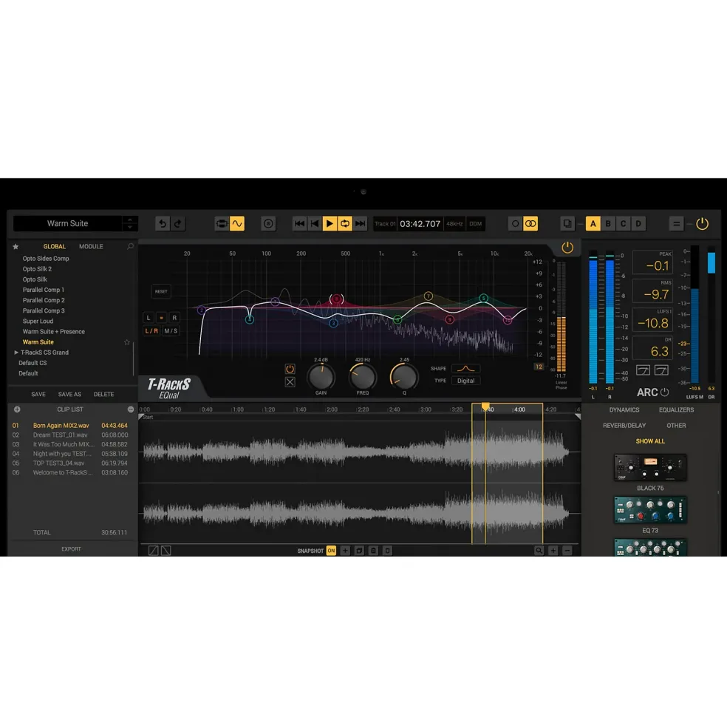Click the favorites star in preset browser
The height and width of the screenshot is (728, 727).
click(16, 247)
